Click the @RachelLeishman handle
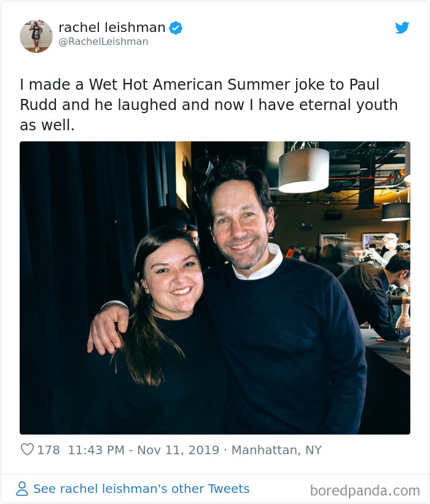This screenshot has width=430, height=504. 103,42
